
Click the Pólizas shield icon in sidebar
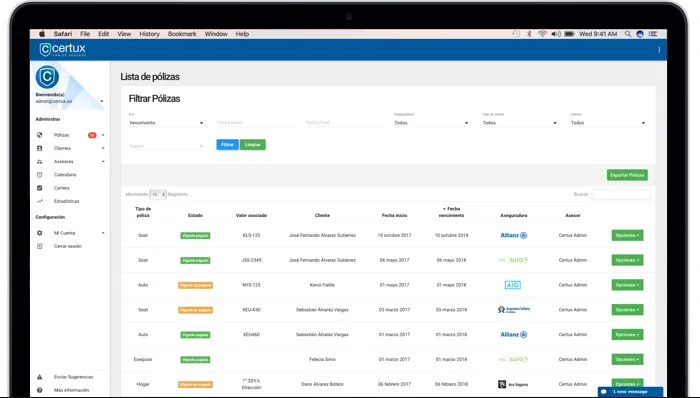pyautogui.click(x=40, y=135)
